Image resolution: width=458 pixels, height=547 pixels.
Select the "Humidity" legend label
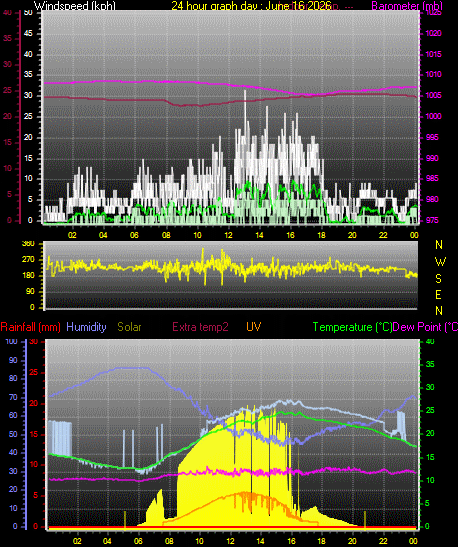(x=86, y=327)
